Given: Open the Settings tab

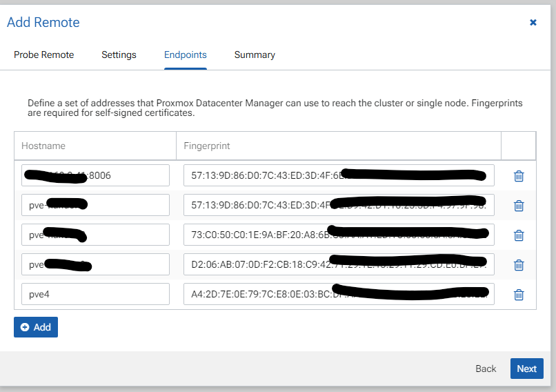Looking at the screenshot, I should pos(119,55).
